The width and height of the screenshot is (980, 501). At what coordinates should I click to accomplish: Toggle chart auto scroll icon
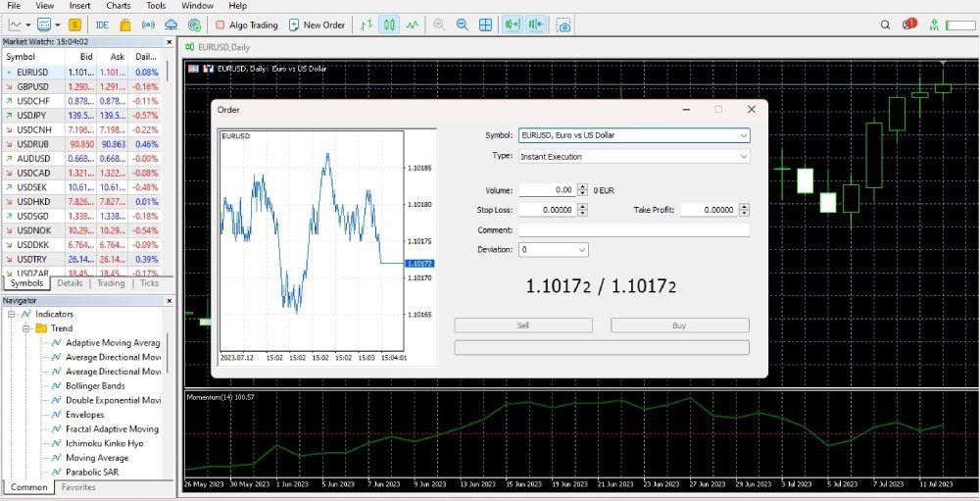pos(512,25)
